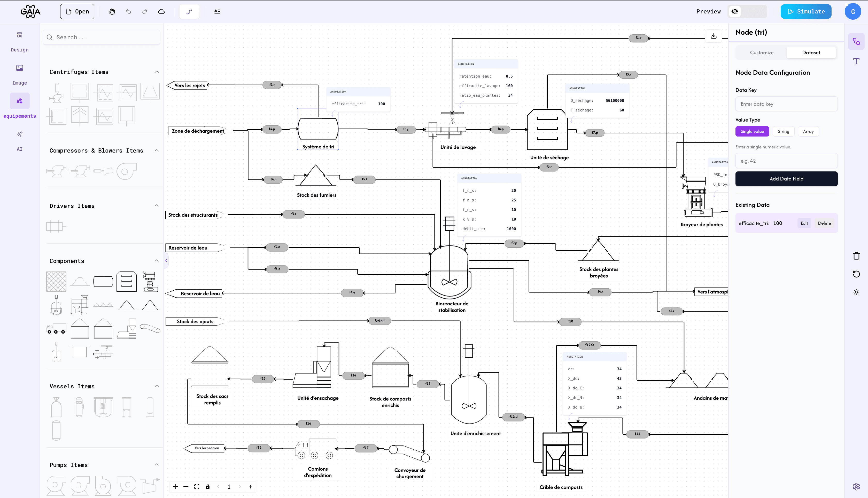Click the Search input field
The width and height of the screenshot is (868, 498).
coord(102,37)
